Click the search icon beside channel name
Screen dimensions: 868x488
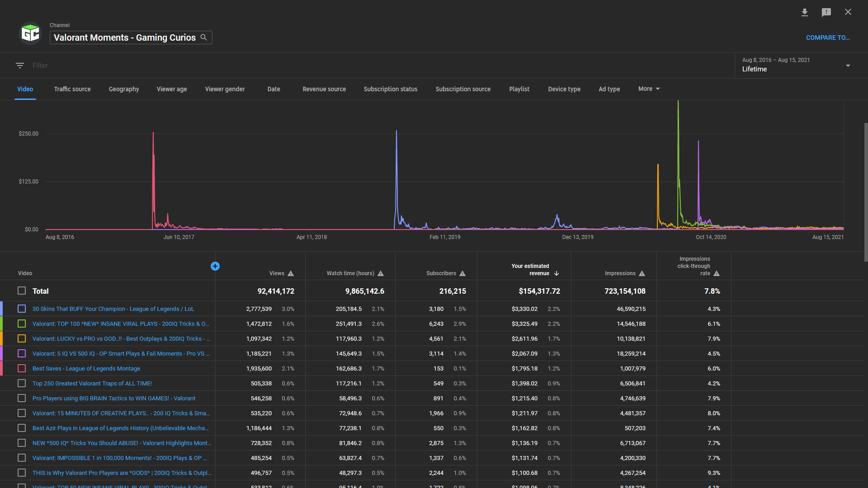[x=204, y=38]
